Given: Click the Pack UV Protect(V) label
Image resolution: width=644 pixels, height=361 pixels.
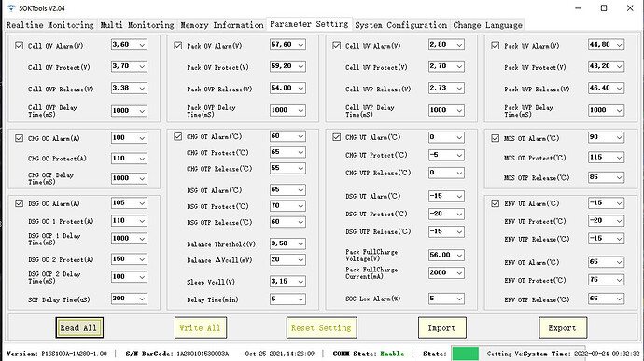Looking at the screenshot, I should (535, 67).
